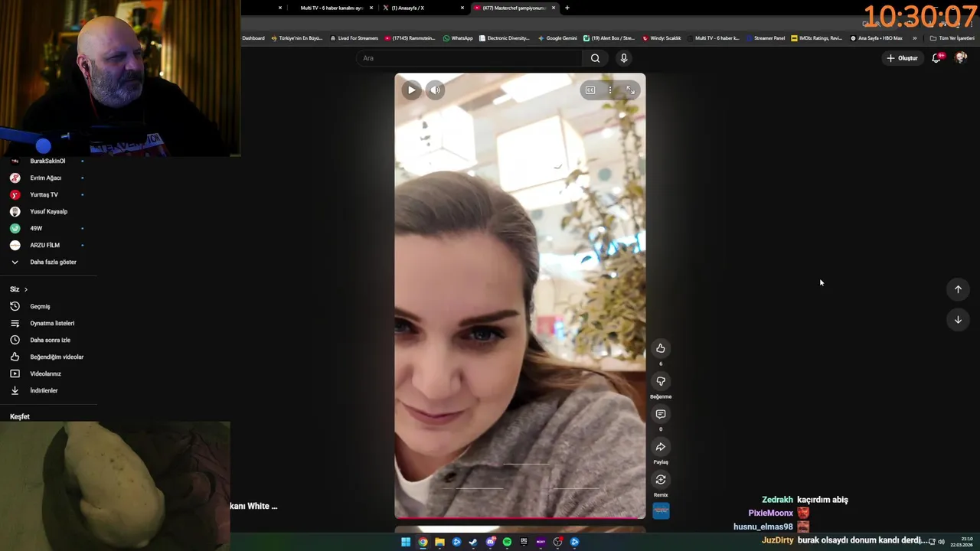Show more bookmarks overflow chevron
Image resolution: width=980 pixels, height=551 pixels.
(914, 38)
